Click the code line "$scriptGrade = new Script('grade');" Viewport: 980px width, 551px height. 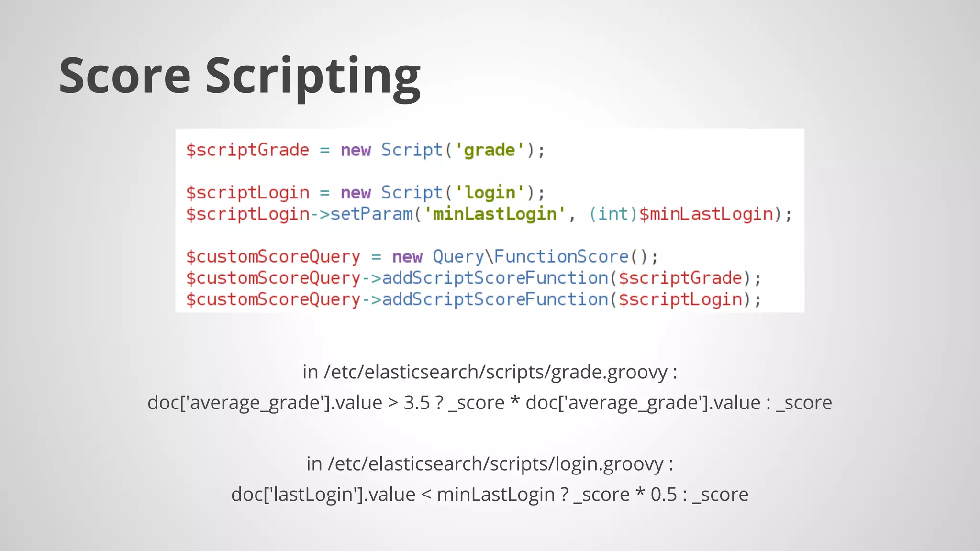[x=366, y=150]
